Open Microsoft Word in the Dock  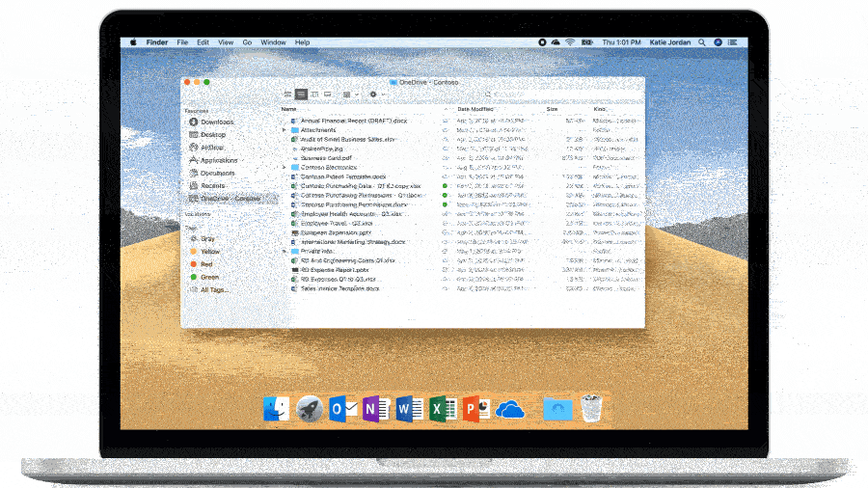[x=409, y=410]
